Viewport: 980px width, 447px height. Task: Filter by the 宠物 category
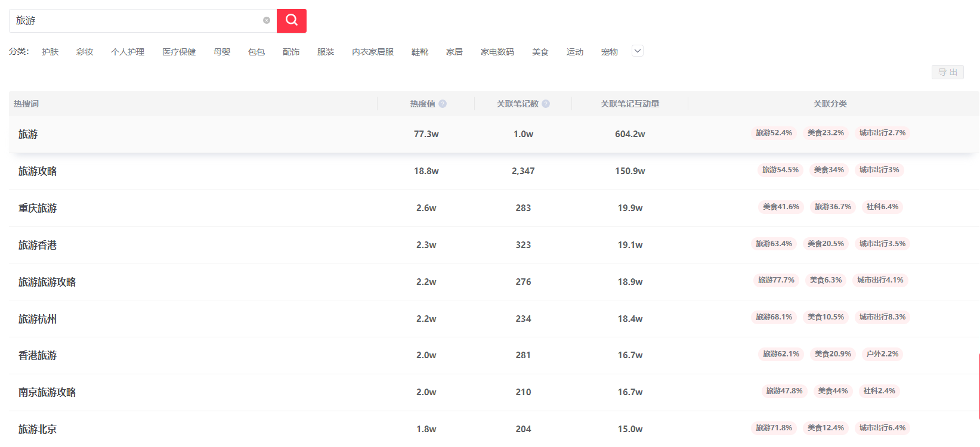pos(610,52)
